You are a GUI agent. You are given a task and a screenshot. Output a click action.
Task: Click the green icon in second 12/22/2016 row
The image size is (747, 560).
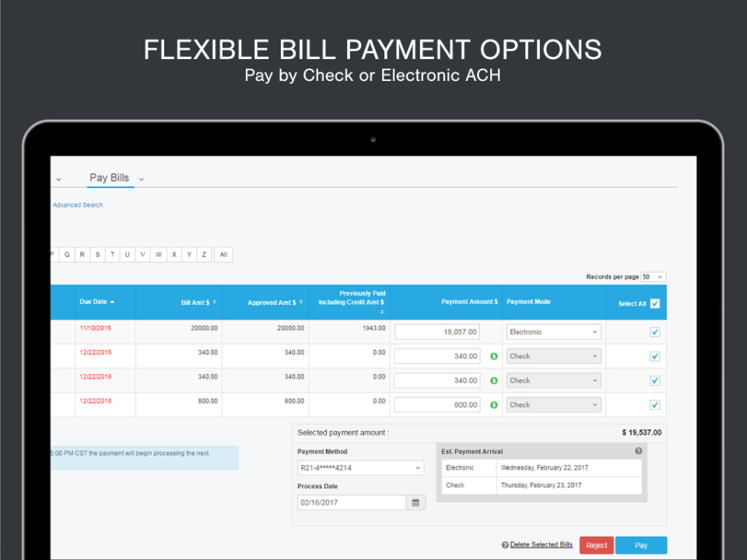point(493,380)
